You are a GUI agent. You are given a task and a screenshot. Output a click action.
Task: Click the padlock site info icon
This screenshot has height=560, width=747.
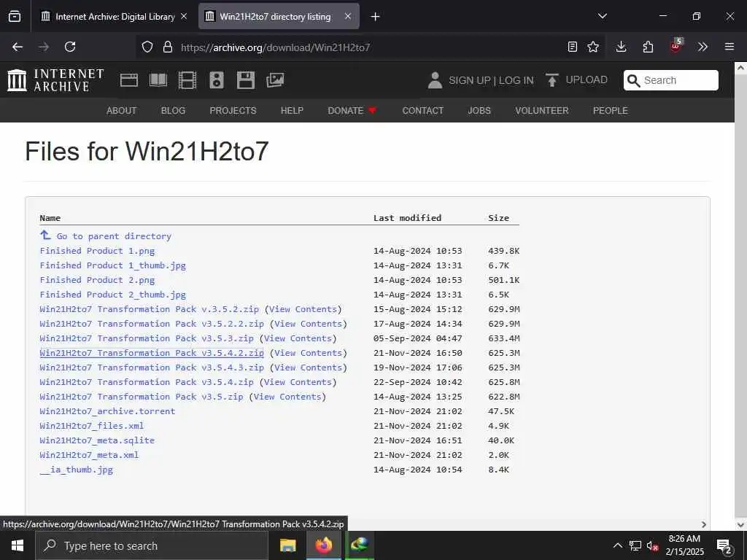pyautogui.click(x=167, y=47)
